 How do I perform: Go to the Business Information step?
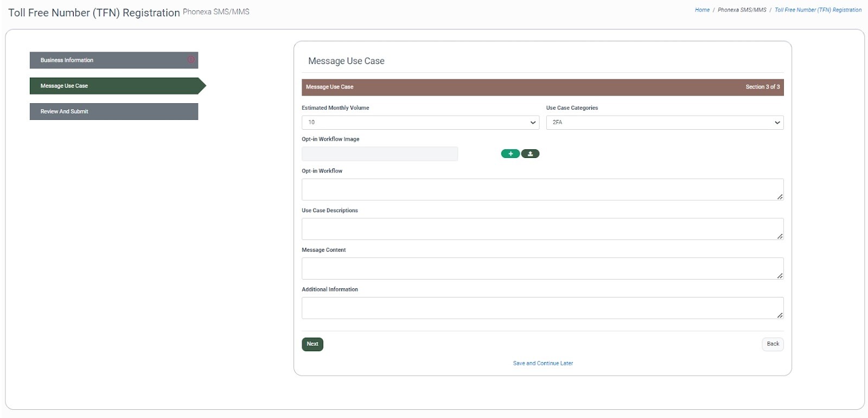(x=114, y=60)
